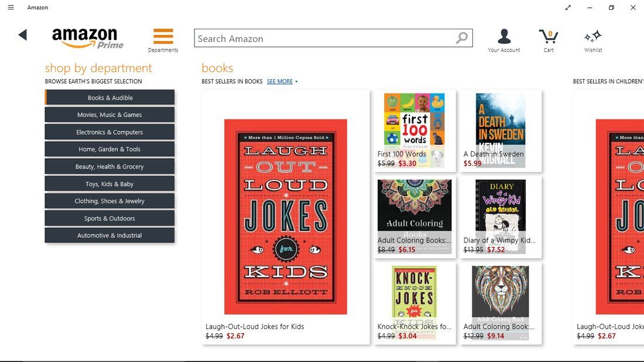Open Electronics & Computers department
The width and height of the screenshot is (644, 362).
coord(109,132)
